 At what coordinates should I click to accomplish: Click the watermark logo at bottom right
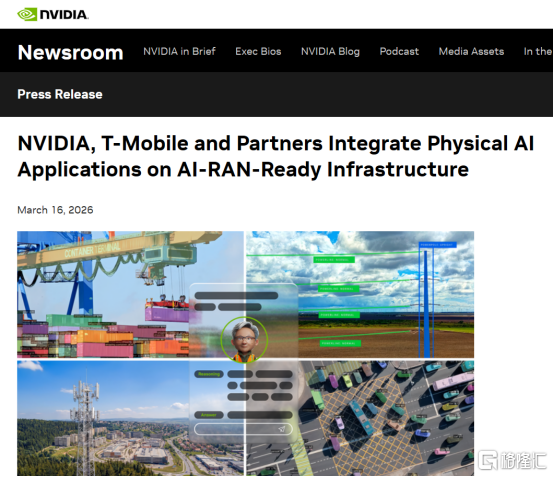point(512,460)
